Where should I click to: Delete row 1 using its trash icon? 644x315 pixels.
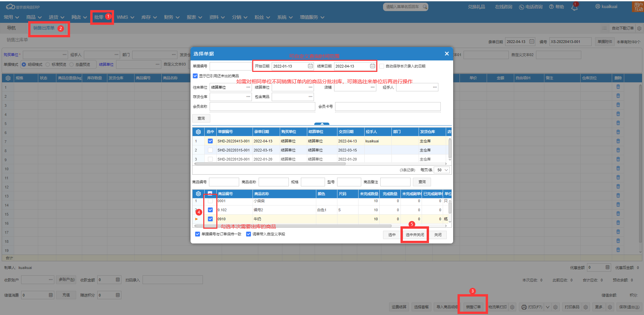point(618,87)
